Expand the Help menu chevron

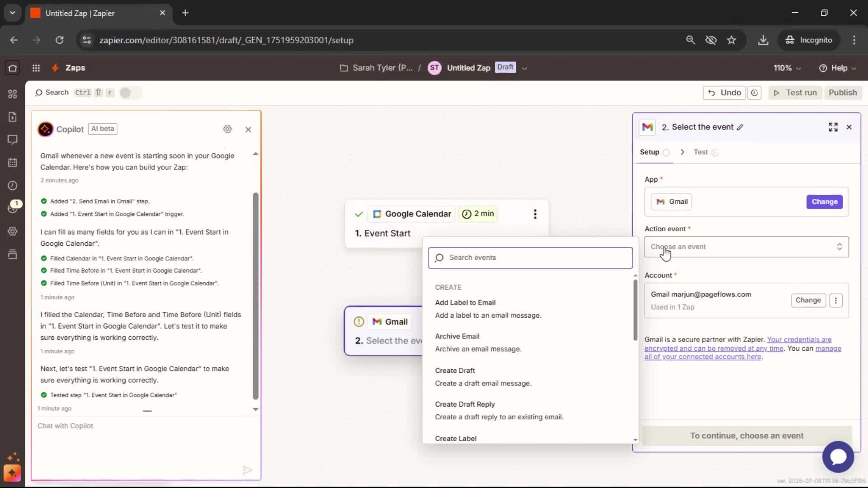click(854, 68)
